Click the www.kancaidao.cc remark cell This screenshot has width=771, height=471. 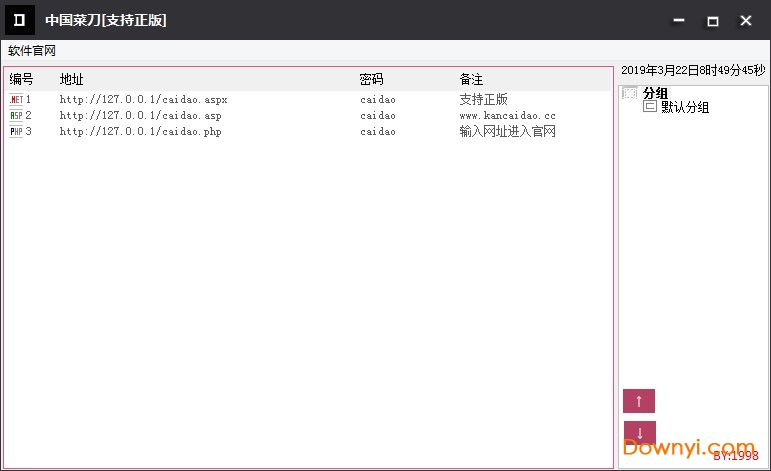[507, 116]
